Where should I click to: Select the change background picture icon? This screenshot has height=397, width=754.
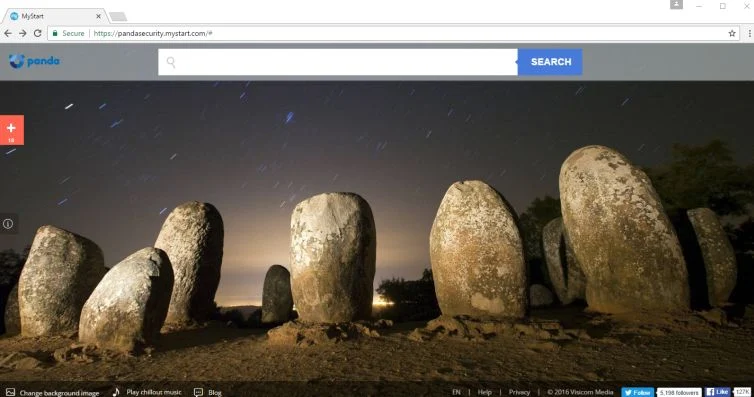click(x=10, y=392)
